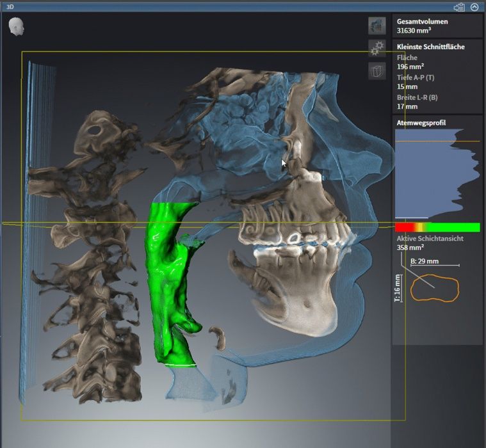Collapse the 3D view panel with chevron
The image size is (486, 448).
point(474,7)
